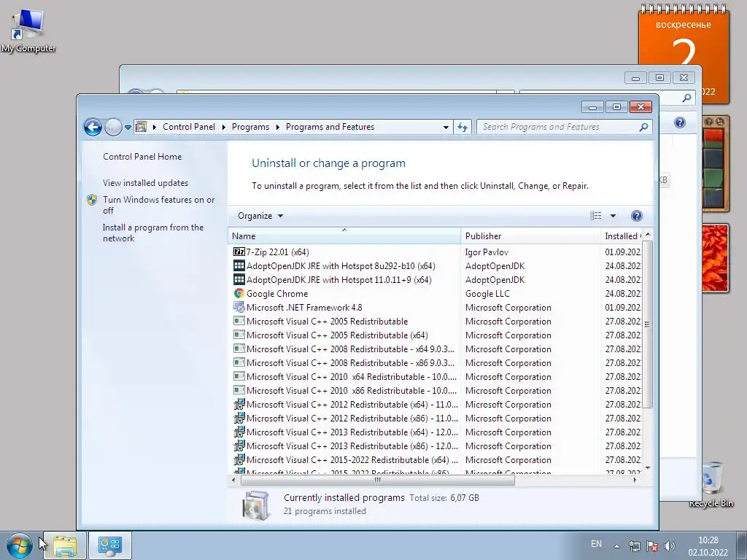Viewport: 747px width, 560px height.
Task: Open address bar history dropdown
Action: click(x=446, y=127)
